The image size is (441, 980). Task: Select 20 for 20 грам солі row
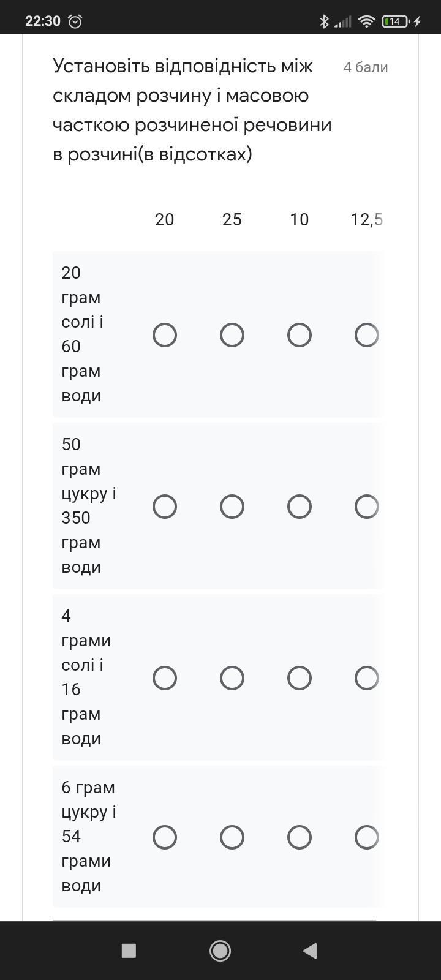click(165, 335)
